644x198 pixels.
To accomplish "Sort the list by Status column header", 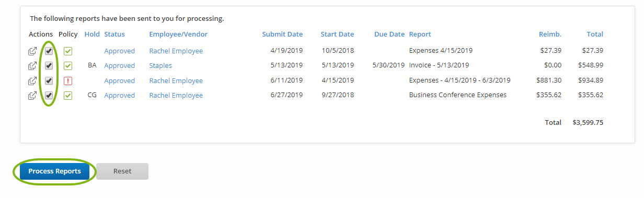I will (x=114, y=34).
